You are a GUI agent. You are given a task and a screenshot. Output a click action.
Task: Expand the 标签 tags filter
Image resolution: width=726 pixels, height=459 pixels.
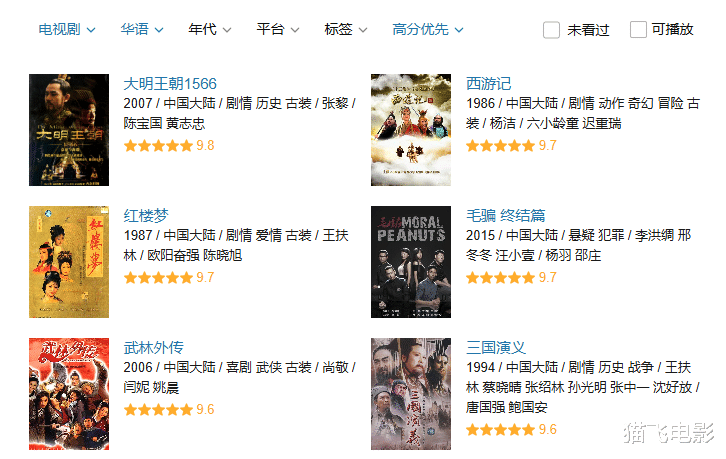tap(345, 30)
